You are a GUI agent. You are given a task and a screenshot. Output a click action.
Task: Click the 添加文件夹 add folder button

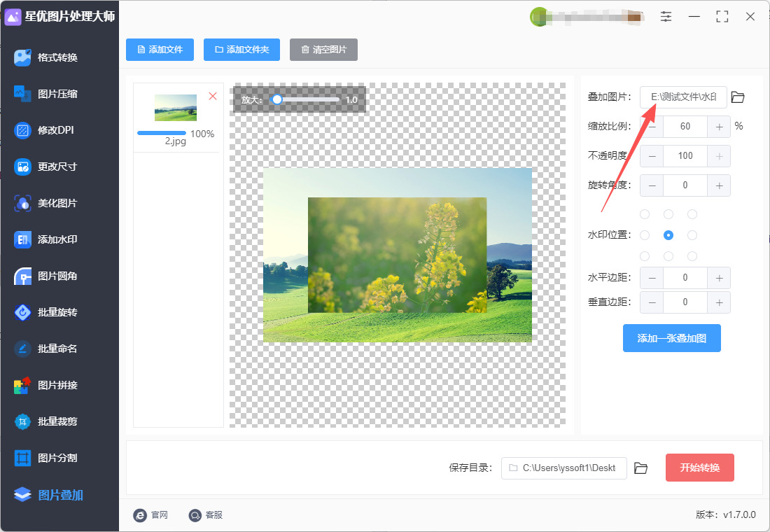click(x=241, y=50)
